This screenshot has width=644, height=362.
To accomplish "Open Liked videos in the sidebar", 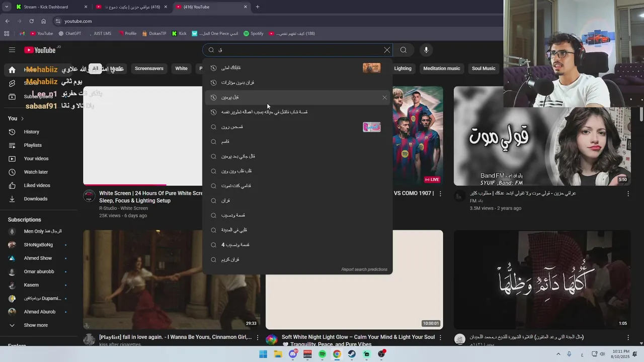I will coord(37,186).
